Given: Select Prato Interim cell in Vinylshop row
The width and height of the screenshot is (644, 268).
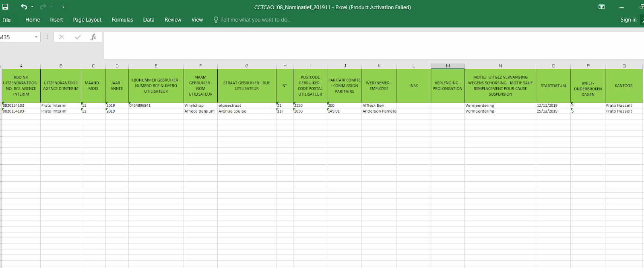Looking at the screenshot, I should click(x=61, y=105).
